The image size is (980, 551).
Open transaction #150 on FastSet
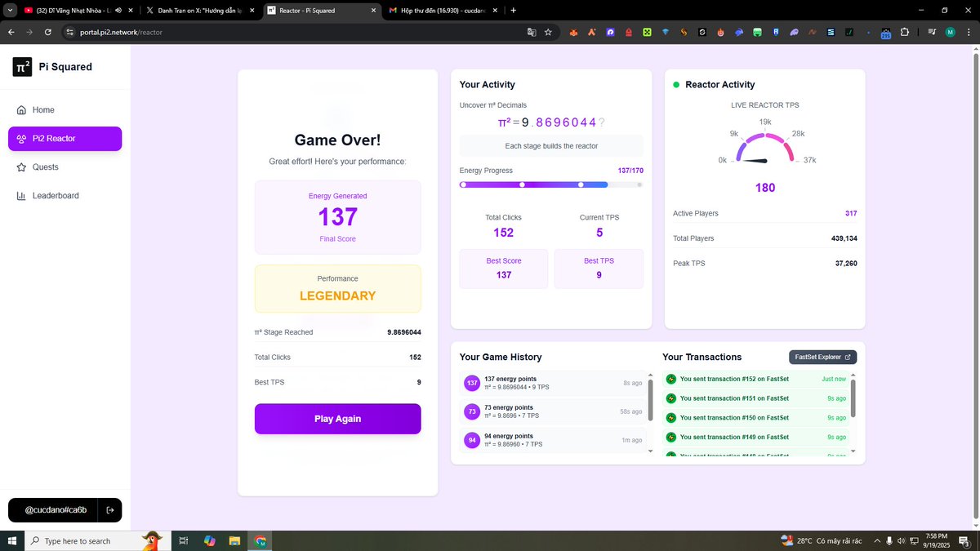(755, 418)
